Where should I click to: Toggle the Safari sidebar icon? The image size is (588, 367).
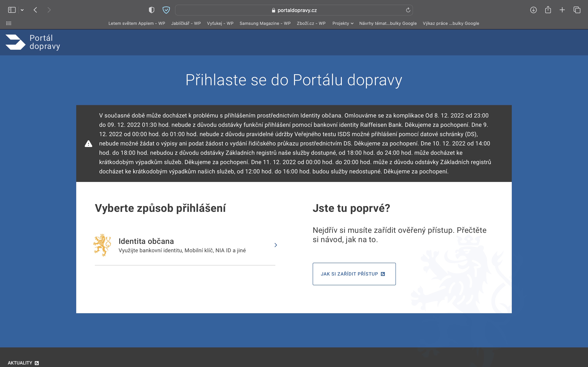12,10
